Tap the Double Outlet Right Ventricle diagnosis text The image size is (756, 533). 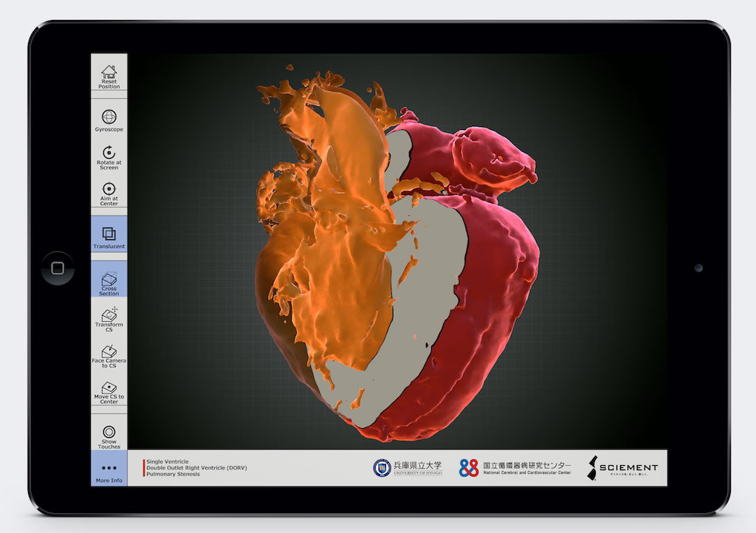tap(196, 468)
